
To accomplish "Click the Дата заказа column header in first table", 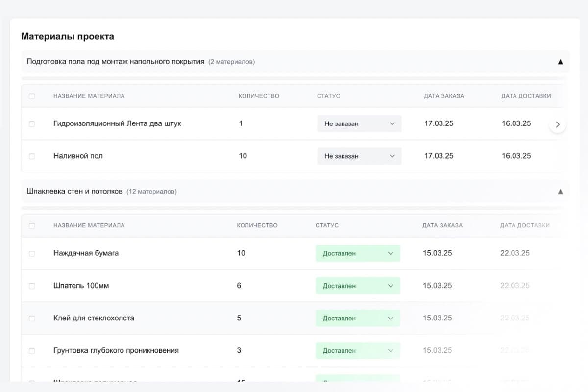I will pyautogui.click(x=443, y=96).
